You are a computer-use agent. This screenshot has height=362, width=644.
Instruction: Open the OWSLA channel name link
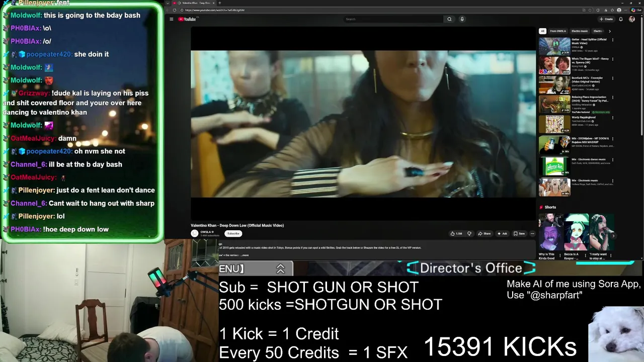click(x=205, y=232)
